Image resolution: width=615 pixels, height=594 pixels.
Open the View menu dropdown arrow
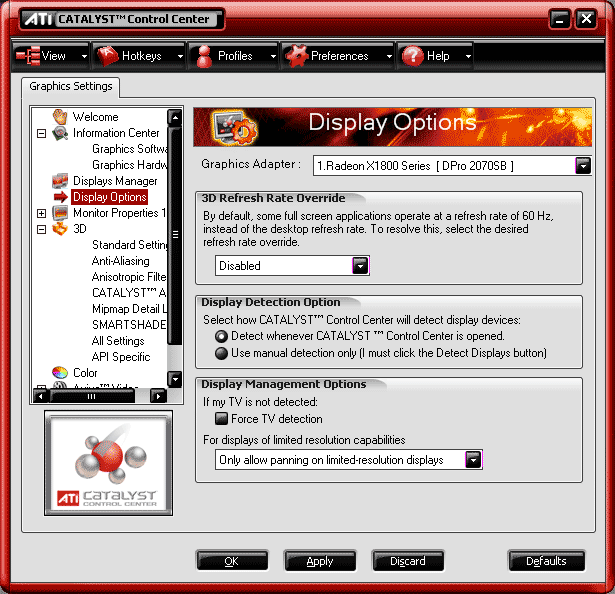(x=84, y=56)
